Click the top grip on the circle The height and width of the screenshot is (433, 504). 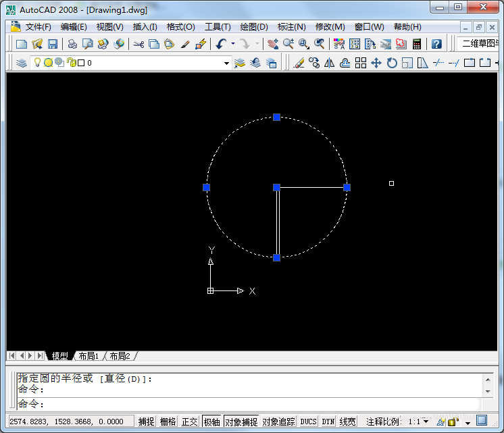(x=276, y=118)
